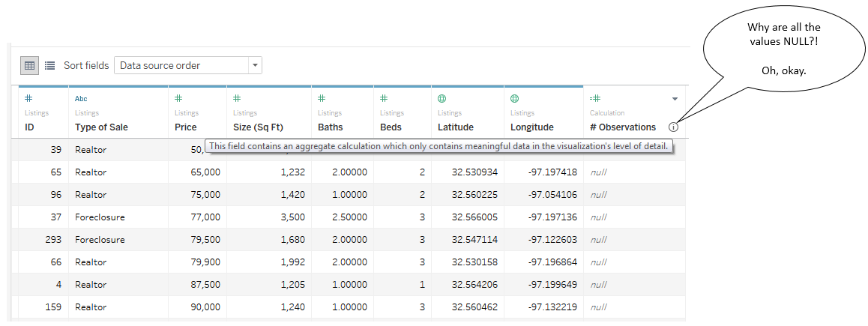
Task: Switch to metadata list view icon
Action: click(x=50, y=65)
